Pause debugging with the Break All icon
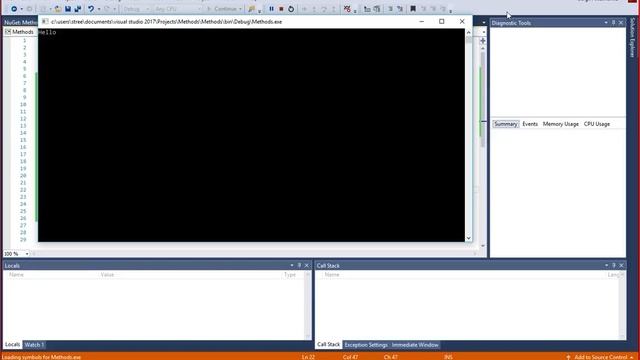The image size is (640, 360). pos(271,9)
